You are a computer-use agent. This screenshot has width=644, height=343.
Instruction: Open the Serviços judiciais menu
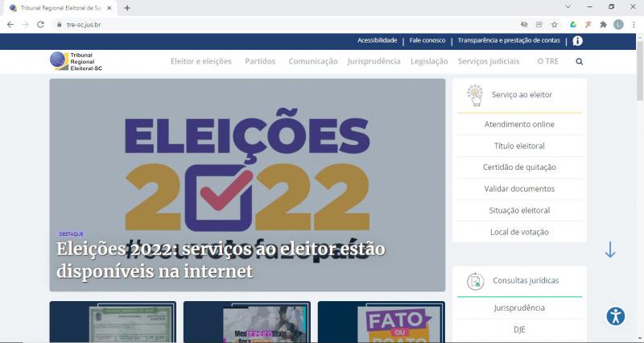[x=489, y=61]
